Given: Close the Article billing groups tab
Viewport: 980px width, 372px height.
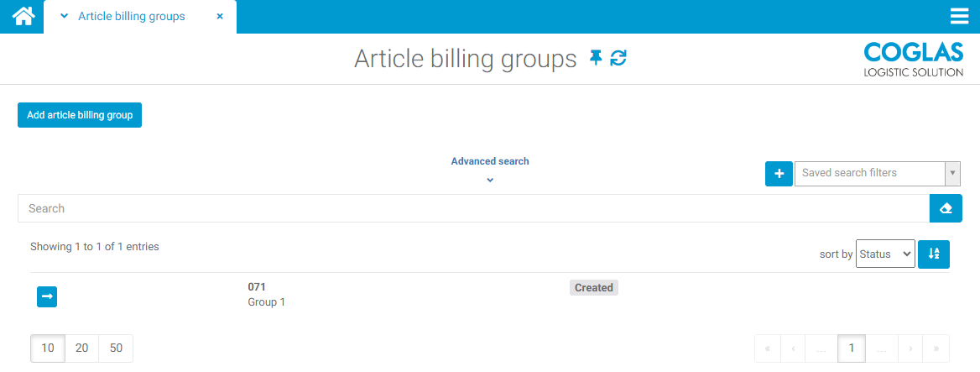Looking at the screenshot, I should (220, 17).
